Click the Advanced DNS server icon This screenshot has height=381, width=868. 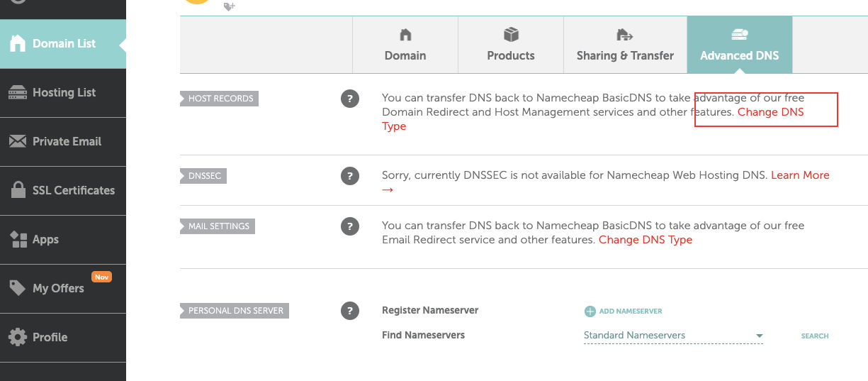click(739, 34)
